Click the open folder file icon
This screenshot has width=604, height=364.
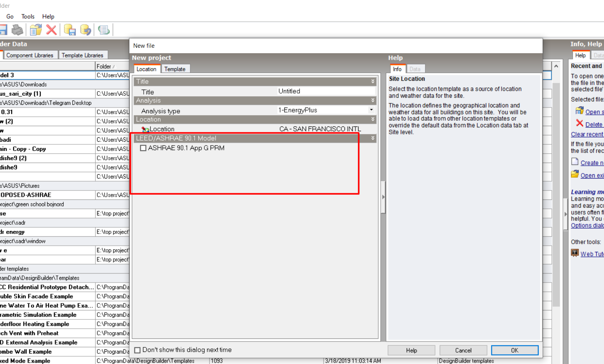point(36,30)
